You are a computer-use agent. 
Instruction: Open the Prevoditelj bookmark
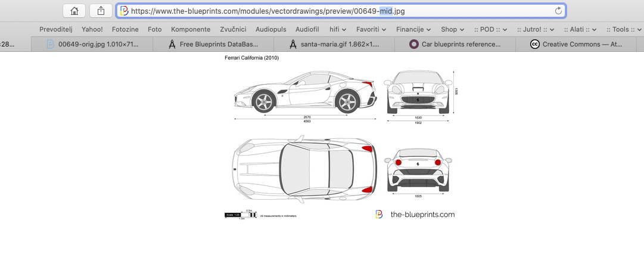click(56, 30)
